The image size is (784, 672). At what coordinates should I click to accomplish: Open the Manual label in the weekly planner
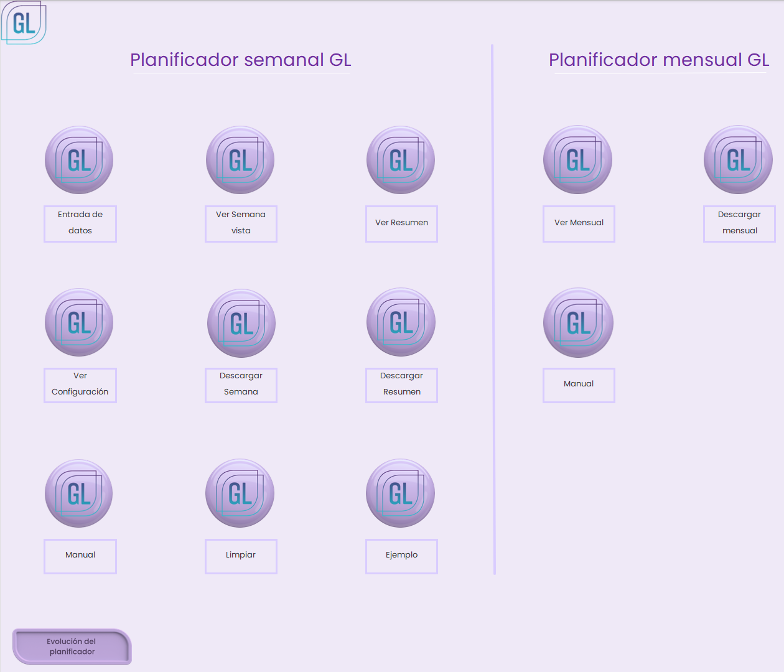pyautogui.click(x=80, y=556)
